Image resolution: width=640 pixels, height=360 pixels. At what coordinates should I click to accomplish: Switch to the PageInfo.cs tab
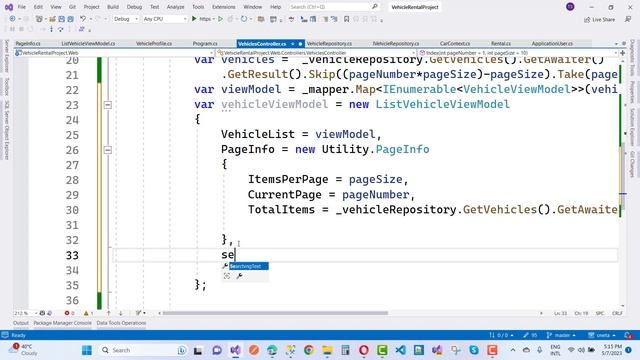pos(28,43)
